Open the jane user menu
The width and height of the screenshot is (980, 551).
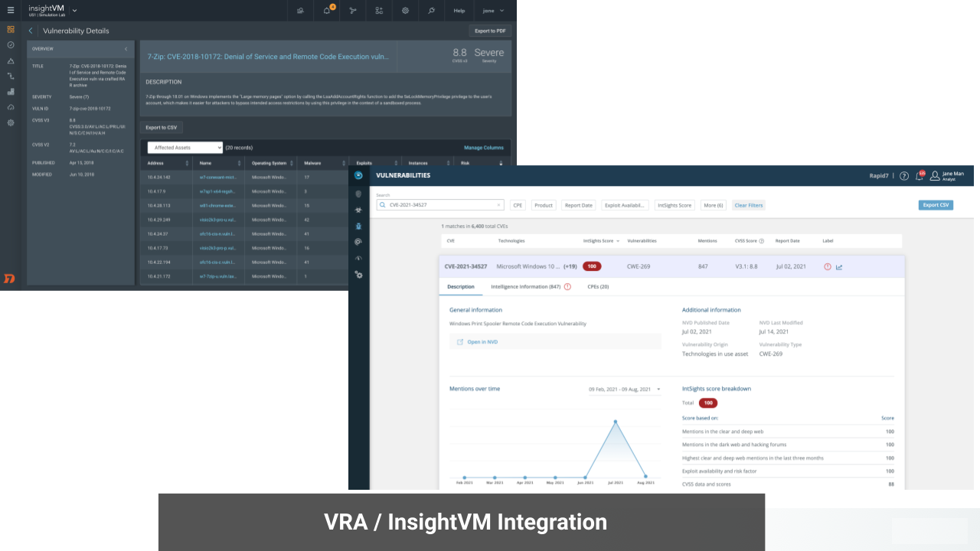(492, 11)
